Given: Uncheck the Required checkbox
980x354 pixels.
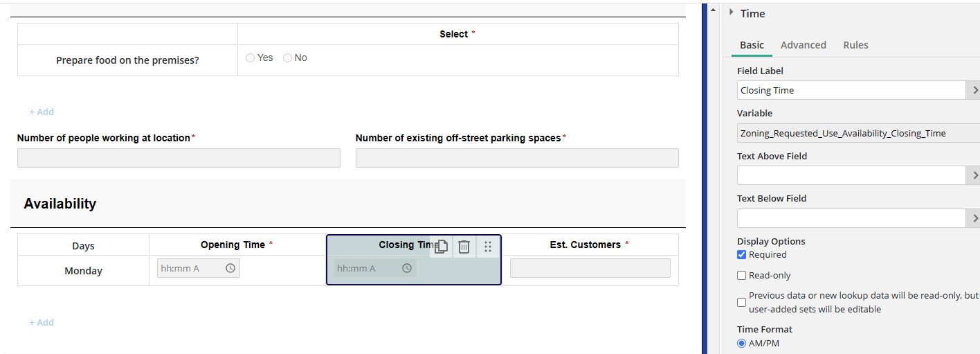Looking at the screenshot, I should tap(742, 254).
